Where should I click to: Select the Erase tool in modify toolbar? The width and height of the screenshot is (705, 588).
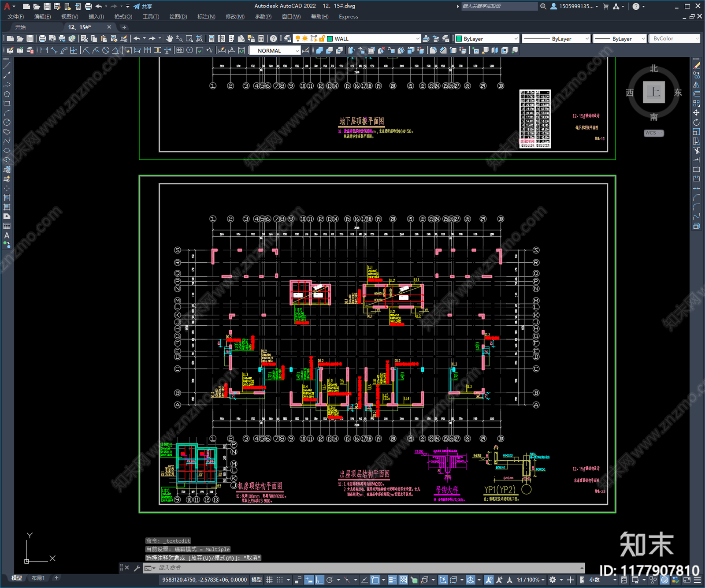point(696,66)
